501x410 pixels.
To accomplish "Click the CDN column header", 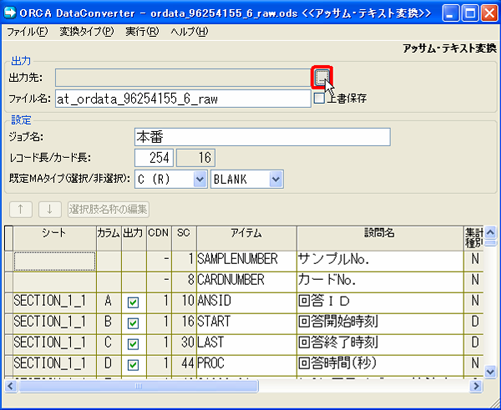I will (x=159, y=238).
